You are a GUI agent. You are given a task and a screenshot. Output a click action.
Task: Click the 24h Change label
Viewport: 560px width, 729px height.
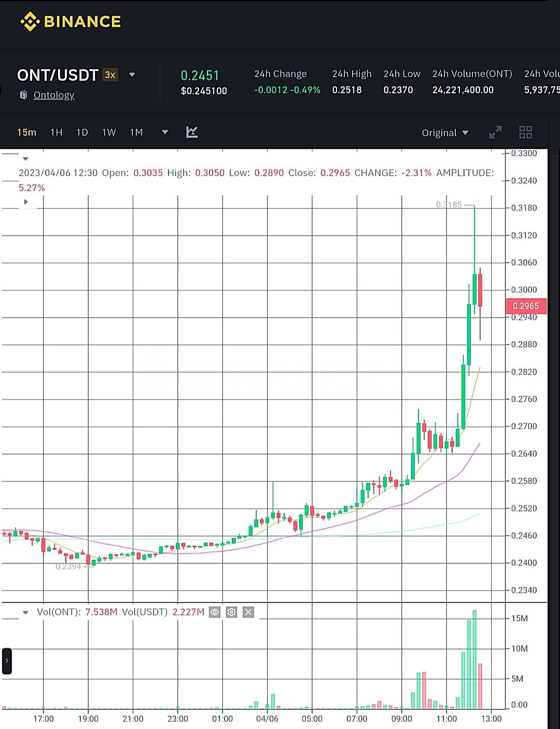click(x=281, y=74)
